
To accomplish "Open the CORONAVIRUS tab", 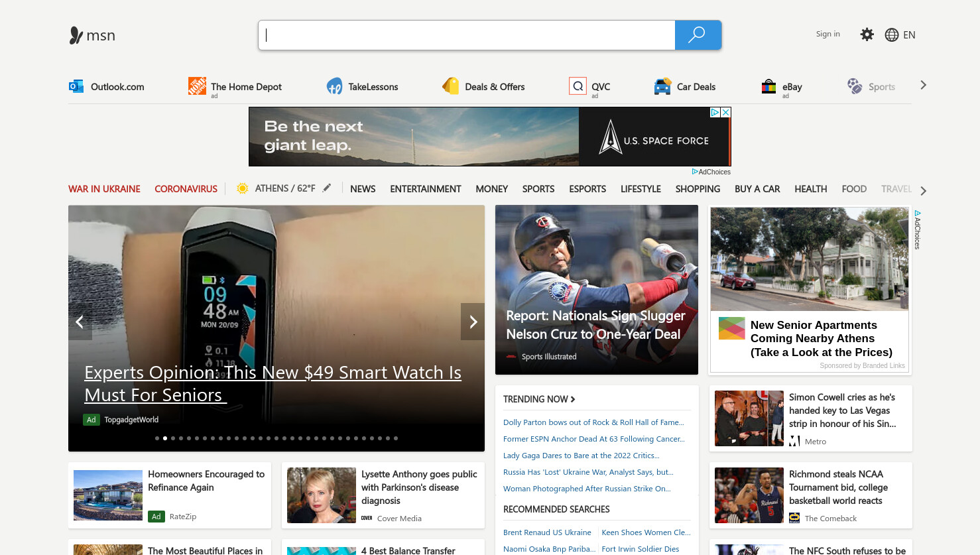I will coord(186,189).
